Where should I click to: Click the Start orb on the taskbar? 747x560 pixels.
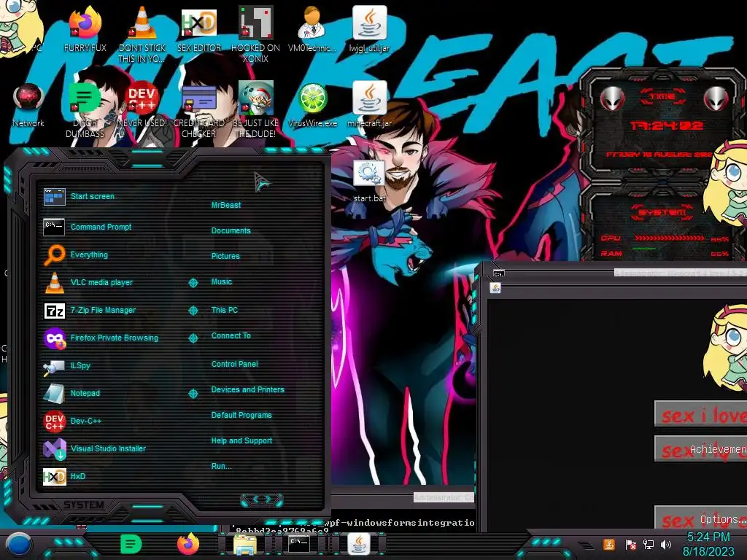[19, 544]
